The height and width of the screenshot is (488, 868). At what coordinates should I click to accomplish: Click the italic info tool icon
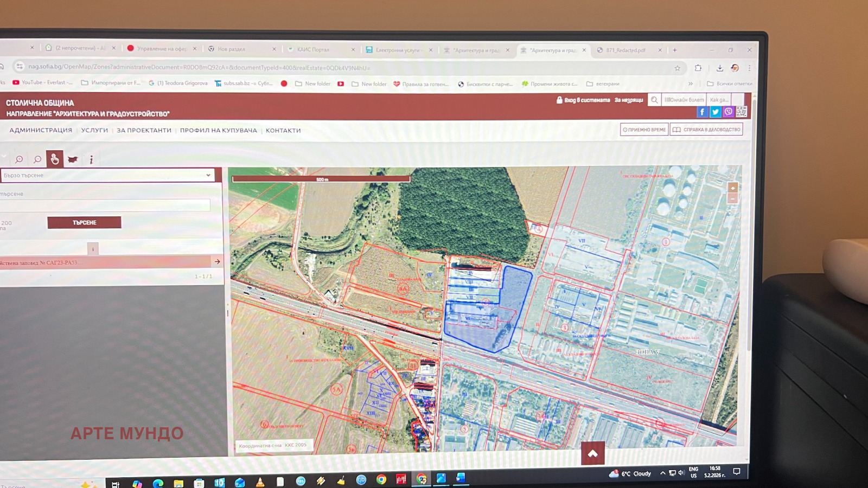[x=91, y=159]
